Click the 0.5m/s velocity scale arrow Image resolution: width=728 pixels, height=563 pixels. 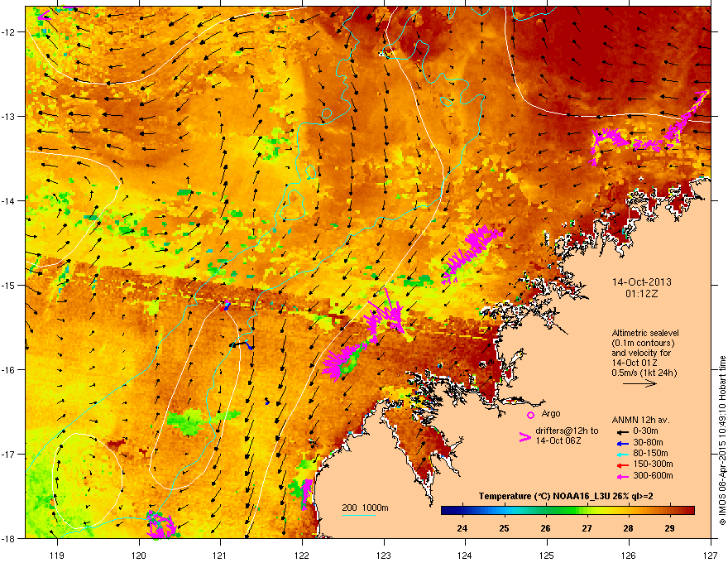(x=639, y=383)
